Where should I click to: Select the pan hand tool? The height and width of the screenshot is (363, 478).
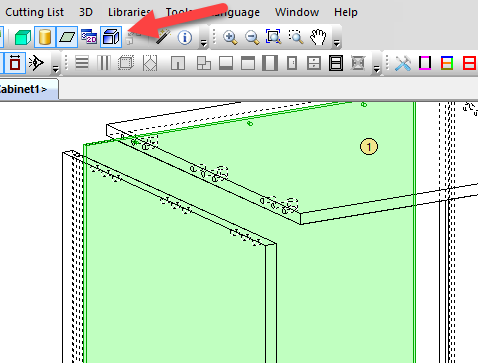pyautogui.click(x=318, y=37)
